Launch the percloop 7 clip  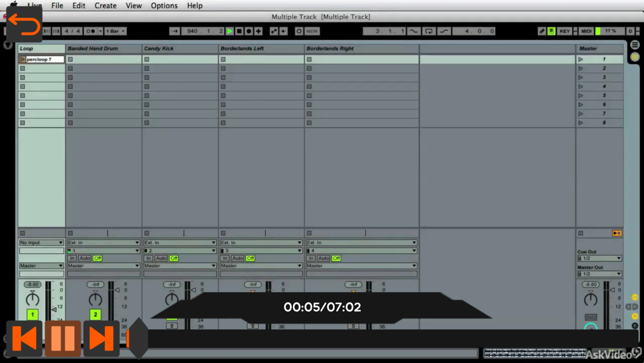click(22, 59)
